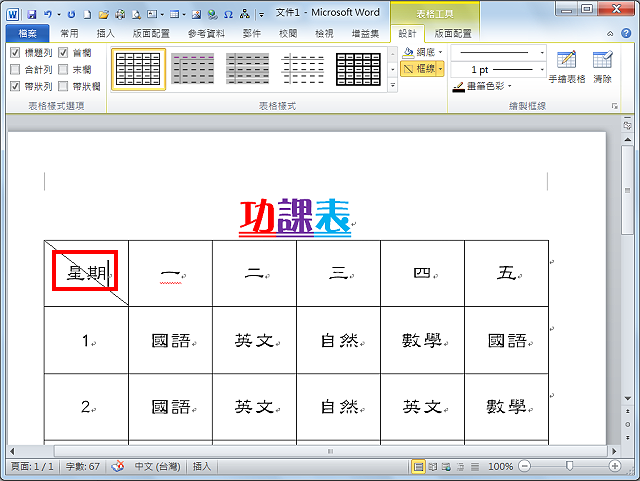Switch to full screen reading view icon
This screenshot has width=640, height=481.
point(432,466)
